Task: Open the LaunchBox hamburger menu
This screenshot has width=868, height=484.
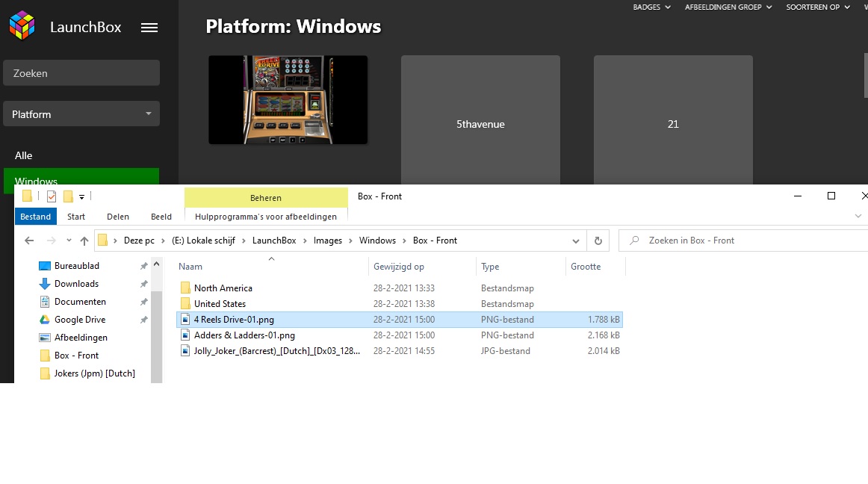Action: (149, 27)
